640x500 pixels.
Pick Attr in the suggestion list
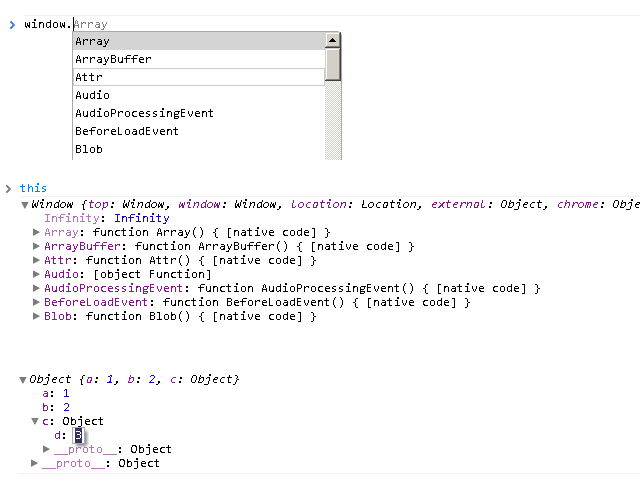point(199,77)
